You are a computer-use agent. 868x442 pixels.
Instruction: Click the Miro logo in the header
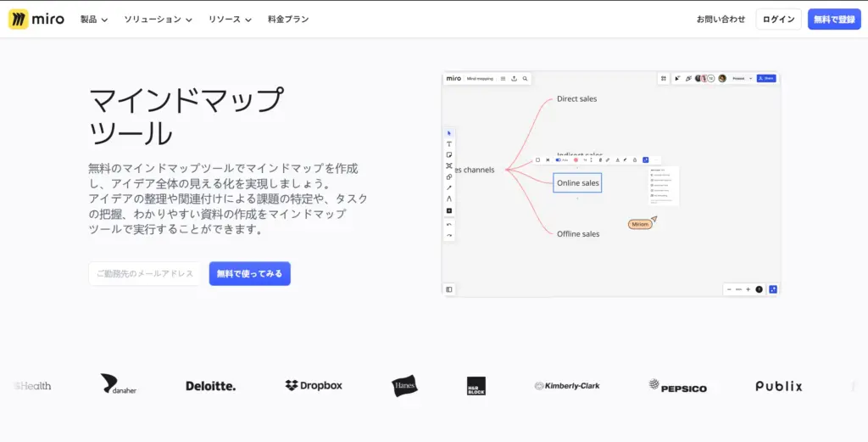coord(36,19)
